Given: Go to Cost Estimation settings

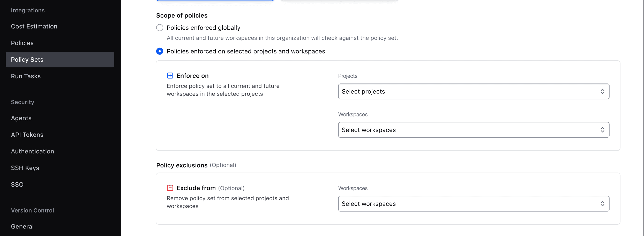Looking at the screenshot, I should [34, 26].
